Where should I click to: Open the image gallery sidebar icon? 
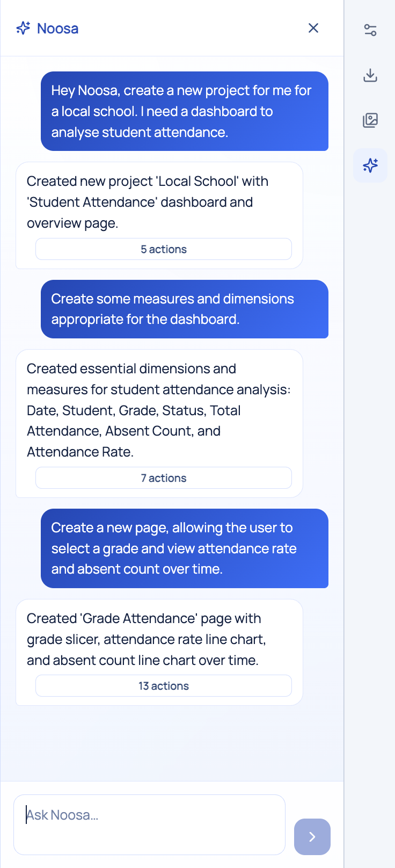tap(370, 121)
